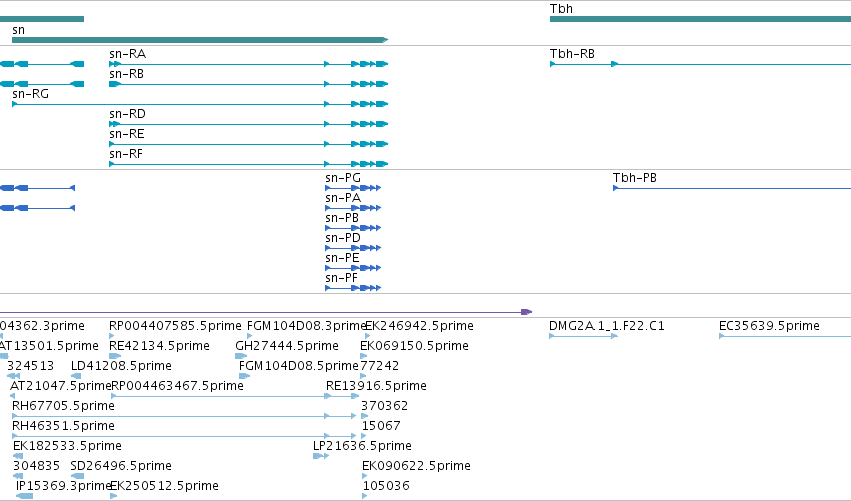The width and height of the screenshot is (851, 501).
Task: Click the FGM104D08.5prime EST label
Action: (x=299, y=366)
